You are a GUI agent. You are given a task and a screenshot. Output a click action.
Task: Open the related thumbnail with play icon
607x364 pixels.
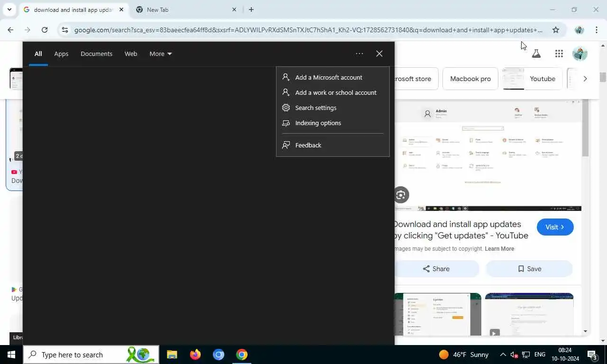tap(529, 314)
